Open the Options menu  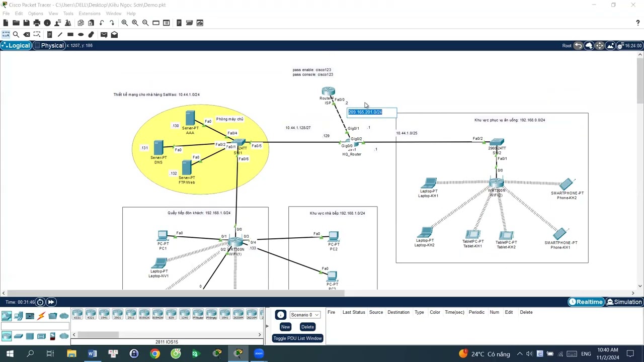[x=35, y=14]
